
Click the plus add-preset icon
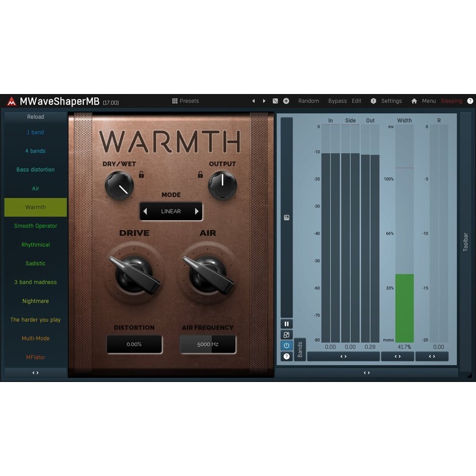pos(286,101)
